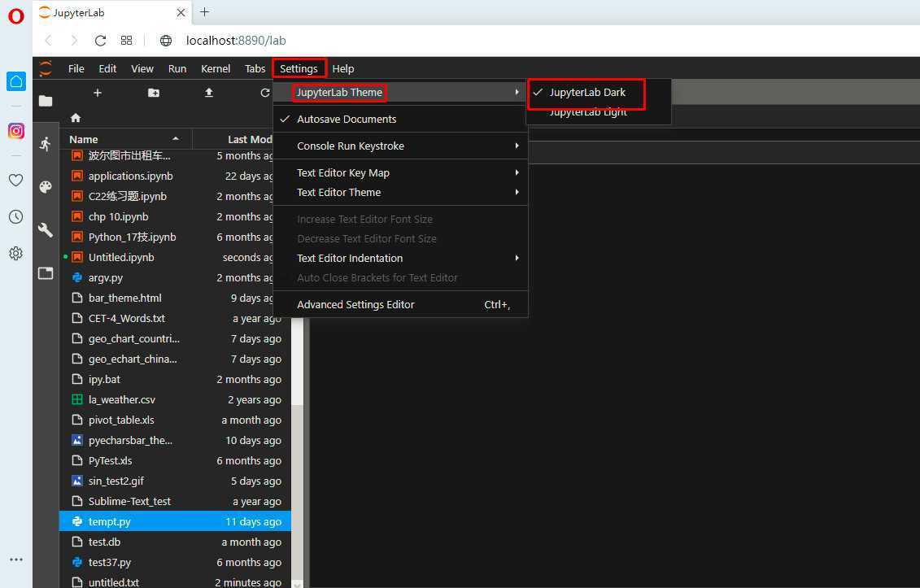This screenshot has height=588, width=920.
Task: Select the JupyterLab browser tab
Action: (113, 13)
